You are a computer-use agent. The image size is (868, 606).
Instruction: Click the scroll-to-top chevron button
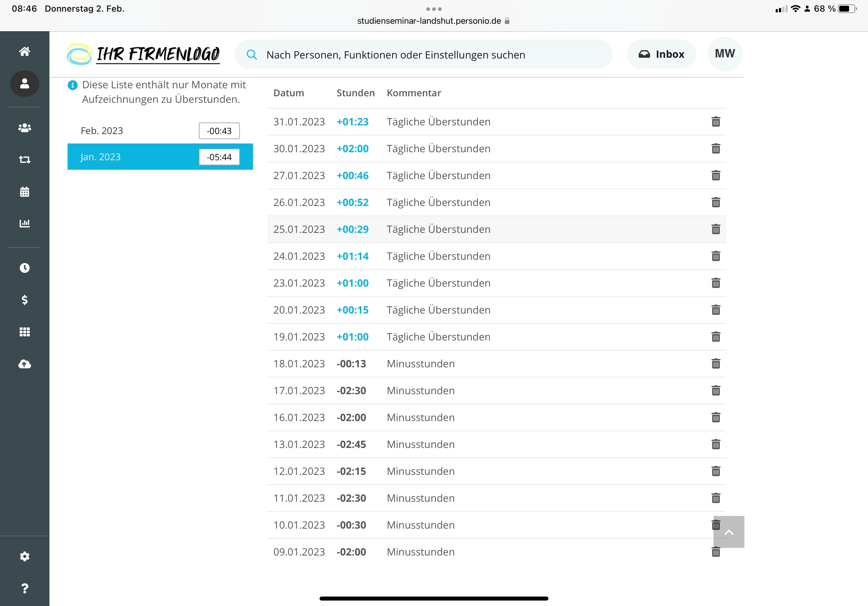[x=729, y=532]
